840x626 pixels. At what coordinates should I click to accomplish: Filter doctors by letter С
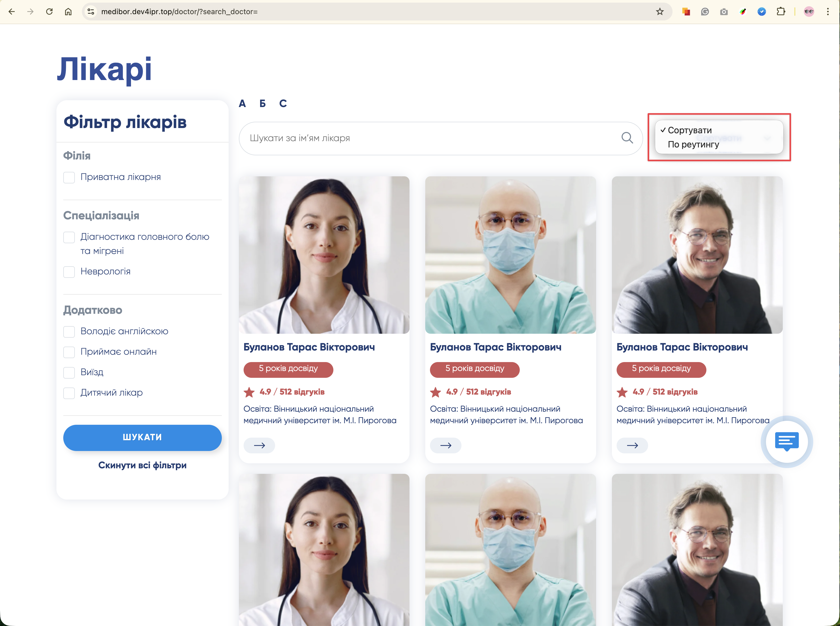click(x=283, y=103)
